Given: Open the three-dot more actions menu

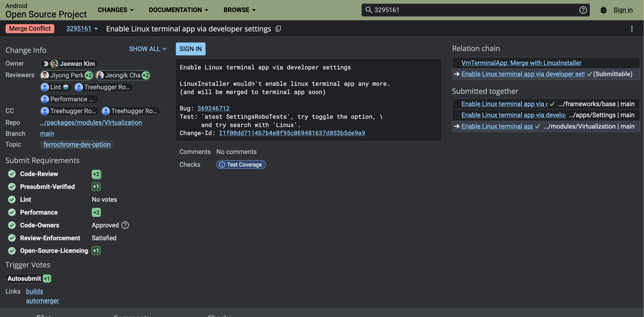Looking at the screenshot, I should point(632,29).
